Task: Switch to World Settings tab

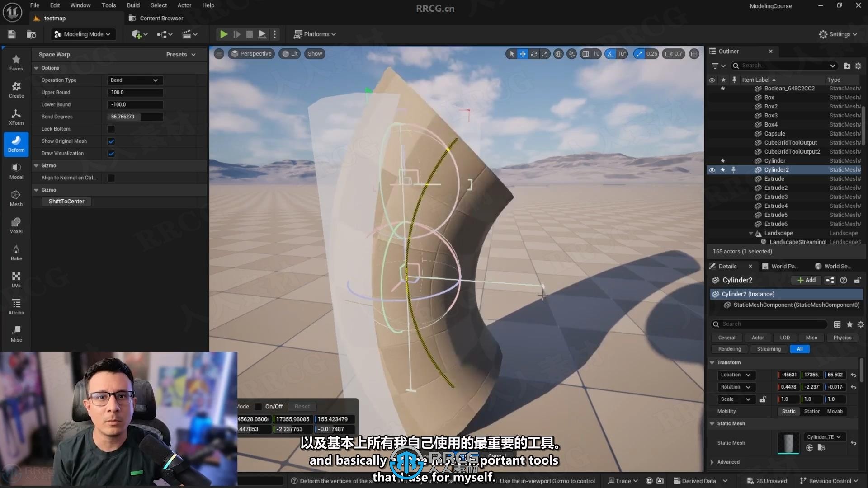Action: (833, 267)
